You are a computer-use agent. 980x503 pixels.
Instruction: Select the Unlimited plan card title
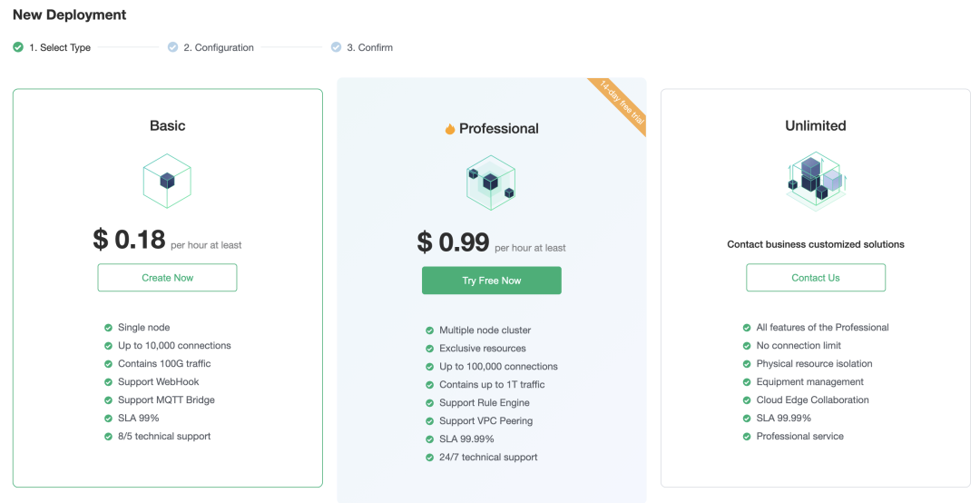tap(815, 126)
